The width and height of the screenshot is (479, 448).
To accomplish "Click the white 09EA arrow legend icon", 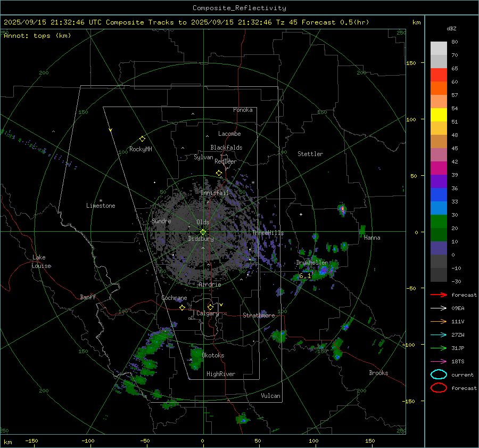I will point(439,308).
